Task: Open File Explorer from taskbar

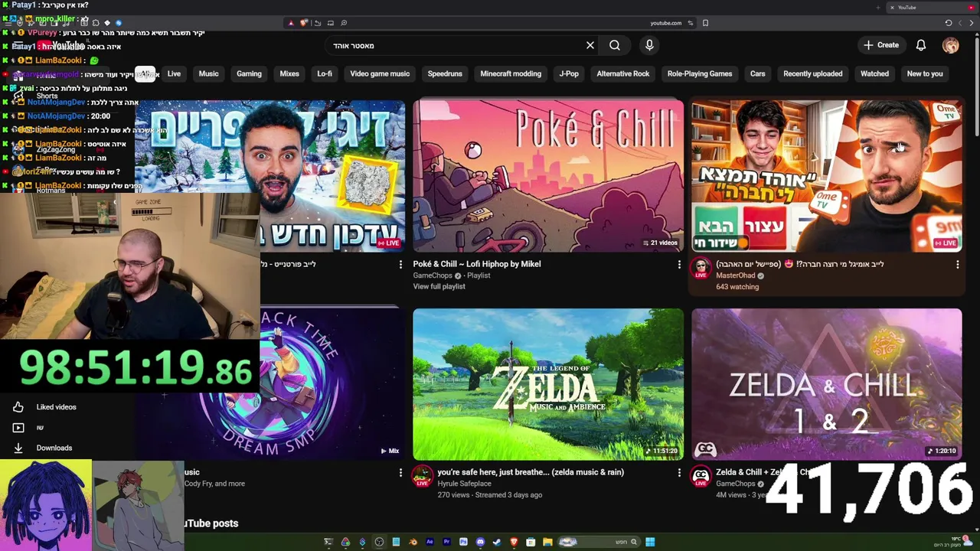Action: coord(547,542)
